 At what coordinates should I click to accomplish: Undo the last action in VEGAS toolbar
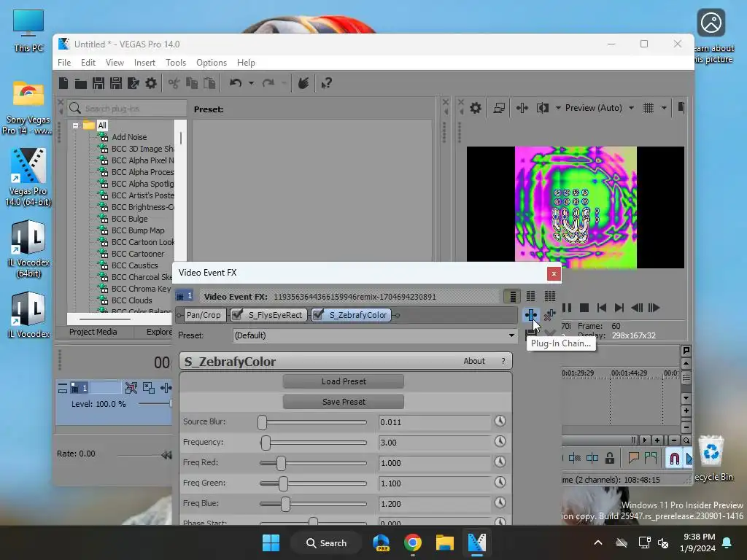(236, 83)
